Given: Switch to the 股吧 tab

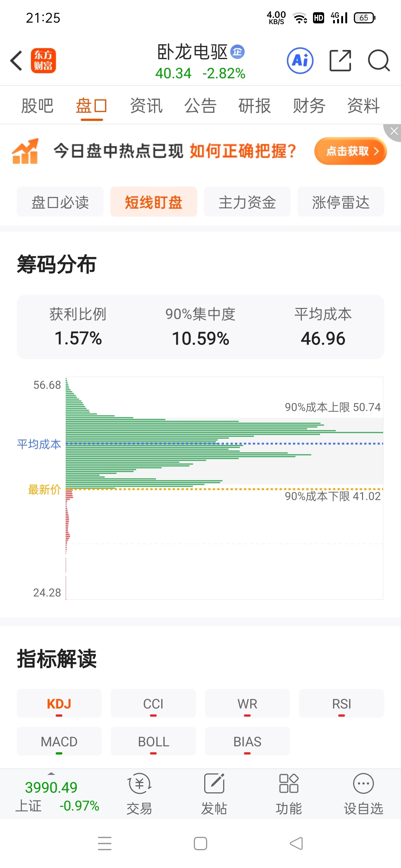Looking at the screenshot, I should (x=37, y=106).
